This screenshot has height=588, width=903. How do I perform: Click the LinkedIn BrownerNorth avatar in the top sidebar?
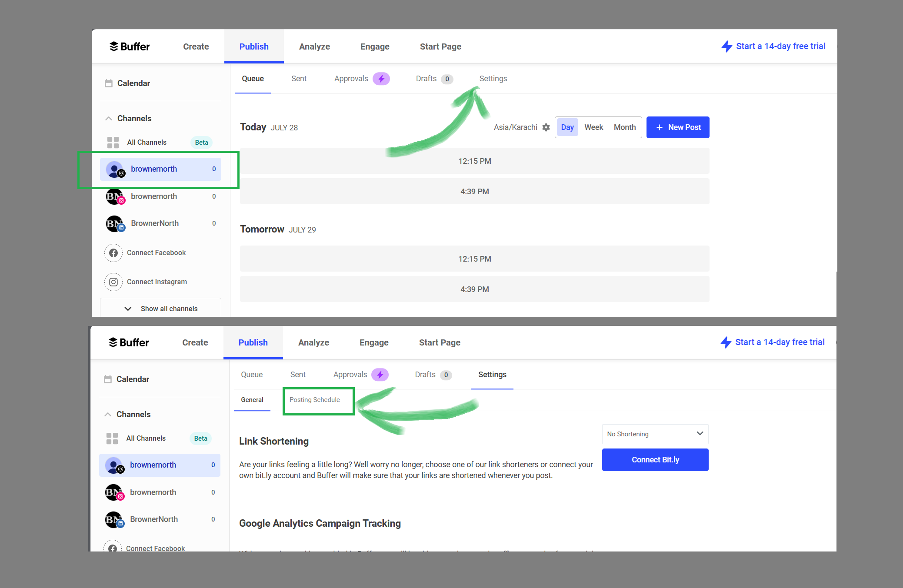click(115, 224)
